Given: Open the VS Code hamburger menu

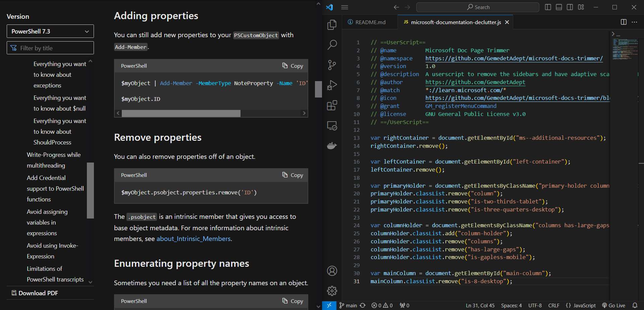Looking at the screenshot, I should (344, 7).
